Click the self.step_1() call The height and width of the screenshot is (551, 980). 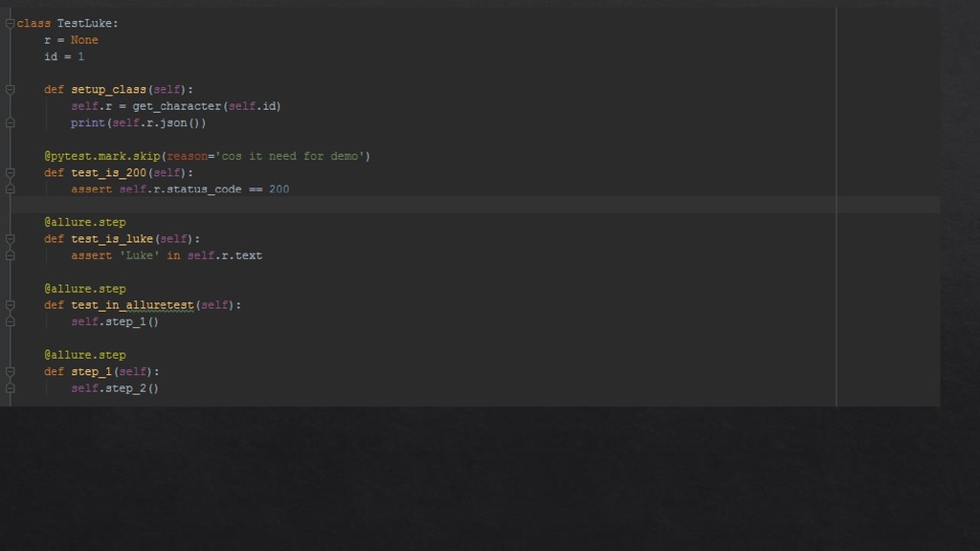tap(115, 322)
